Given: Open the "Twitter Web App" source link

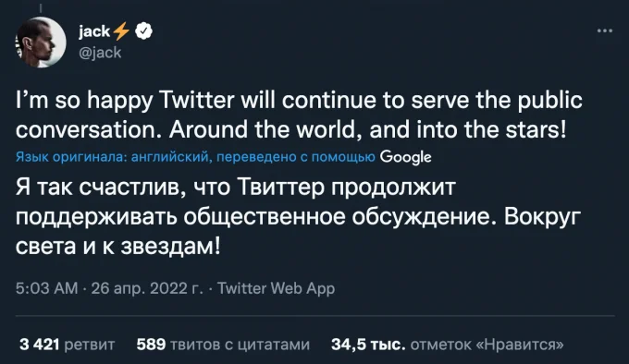Looking at the screenshot, I should coord(276,288).
